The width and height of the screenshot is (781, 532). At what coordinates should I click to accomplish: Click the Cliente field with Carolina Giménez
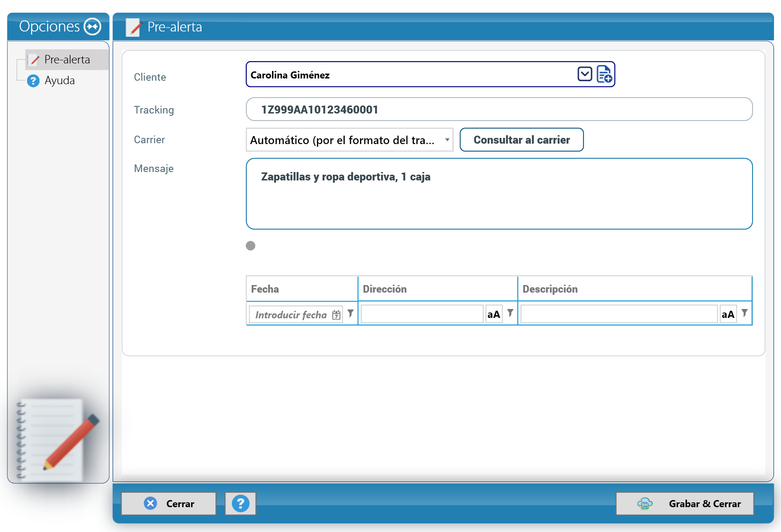[x=430, y=74]
